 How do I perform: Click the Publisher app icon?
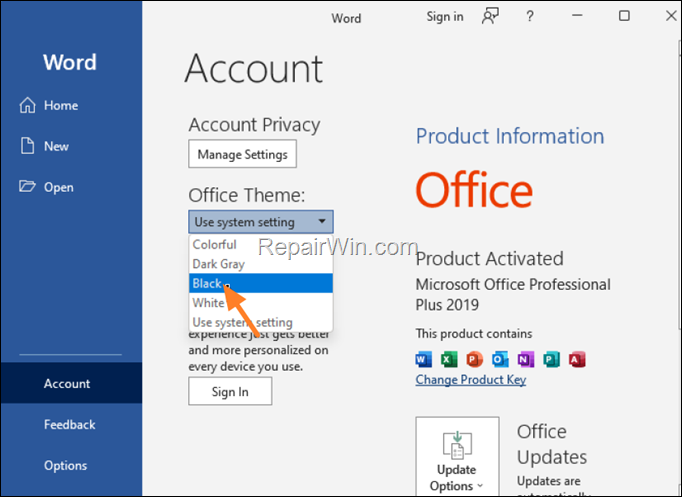pyautogui.click(x=551, y=359)
